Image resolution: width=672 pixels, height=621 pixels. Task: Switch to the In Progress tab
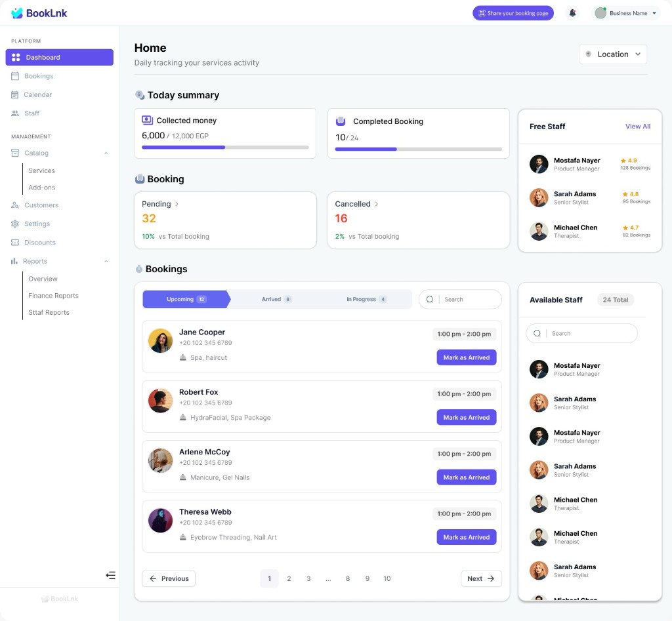(x=366, y=300)
